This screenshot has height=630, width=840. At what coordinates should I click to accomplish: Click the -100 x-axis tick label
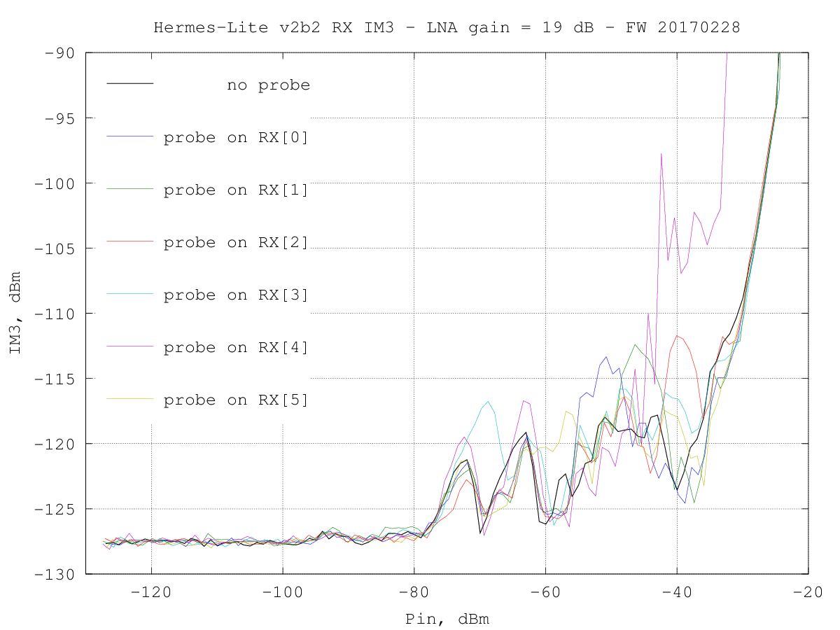[283, 591]
